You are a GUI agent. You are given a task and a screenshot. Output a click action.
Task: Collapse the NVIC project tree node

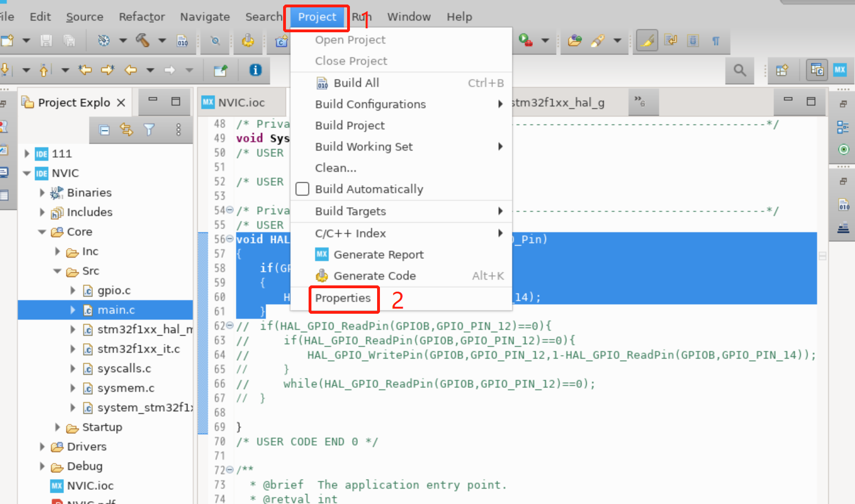point(27,173)
